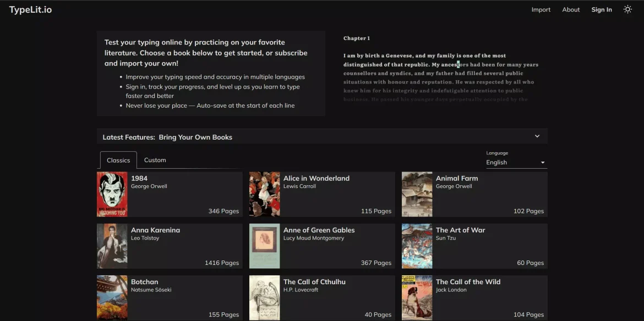
Task: Open the Animal Farm cover thumbnail
Action: tap(417, 195)
